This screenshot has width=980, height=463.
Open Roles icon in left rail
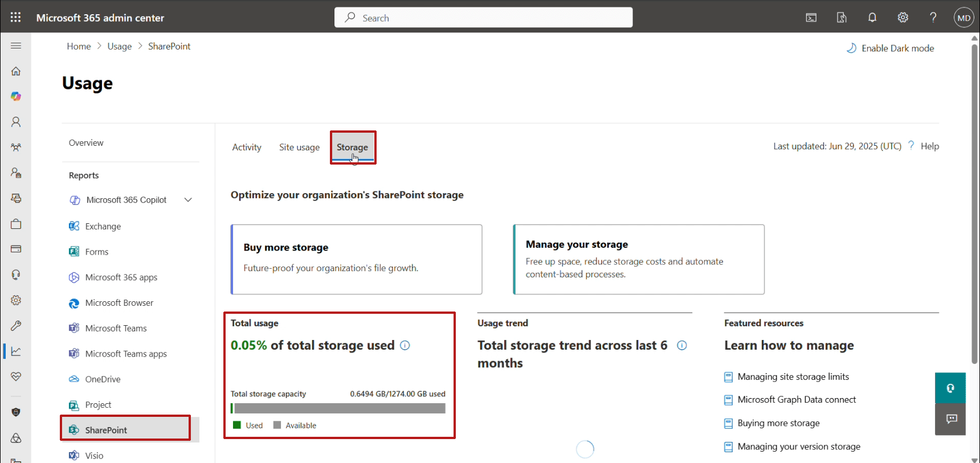click(x=16, y=173)
